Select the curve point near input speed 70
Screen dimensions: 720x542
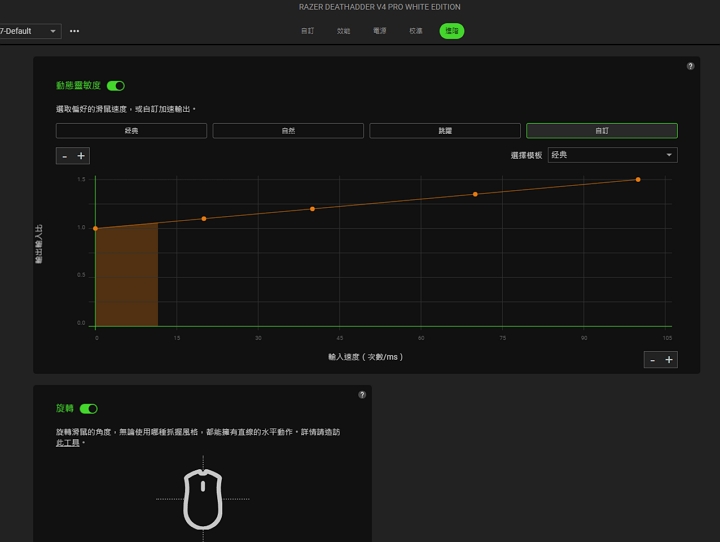(475, 194)
